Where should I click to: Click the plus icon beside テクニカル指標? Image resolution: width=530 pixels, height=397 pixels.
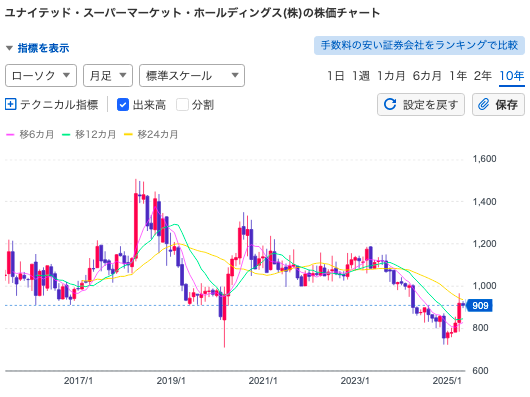(x=10, y=104)
